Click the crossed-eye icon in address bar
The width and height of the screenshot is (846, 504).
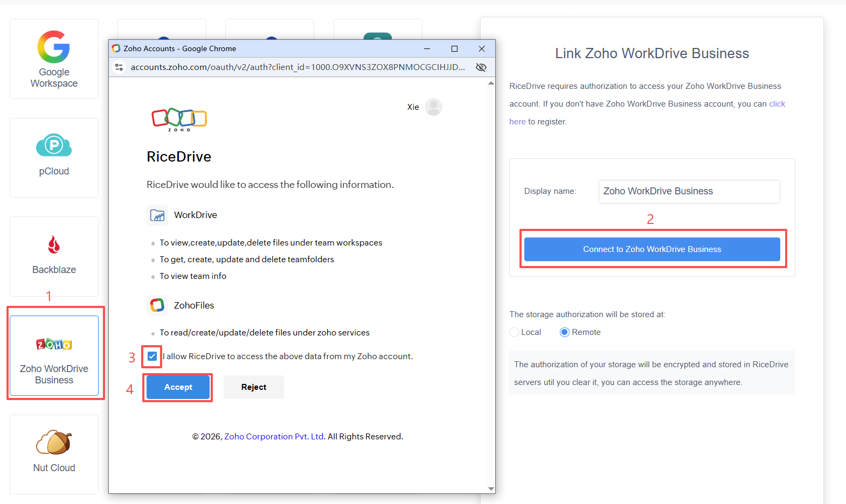coord(481,67)
